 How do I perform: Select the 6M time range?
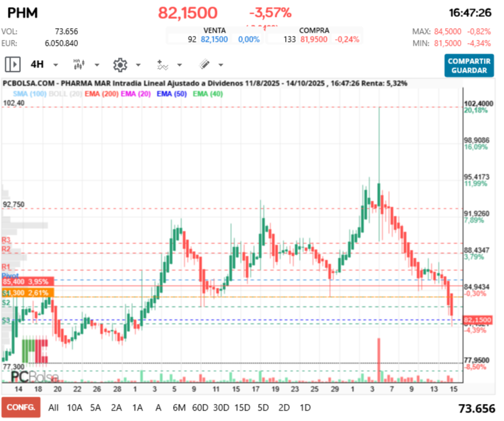[179, 407]
